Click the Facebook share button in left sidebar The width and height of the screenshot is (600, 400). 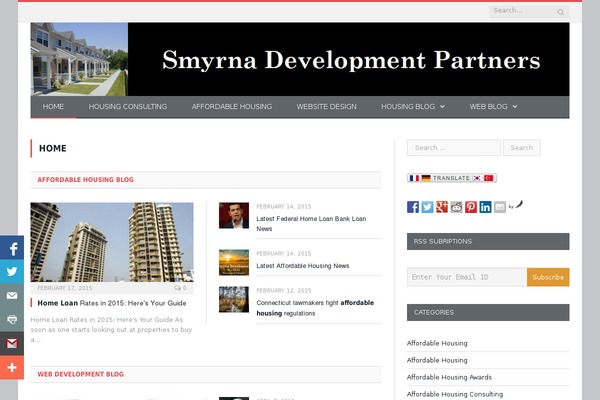(12, 248)
